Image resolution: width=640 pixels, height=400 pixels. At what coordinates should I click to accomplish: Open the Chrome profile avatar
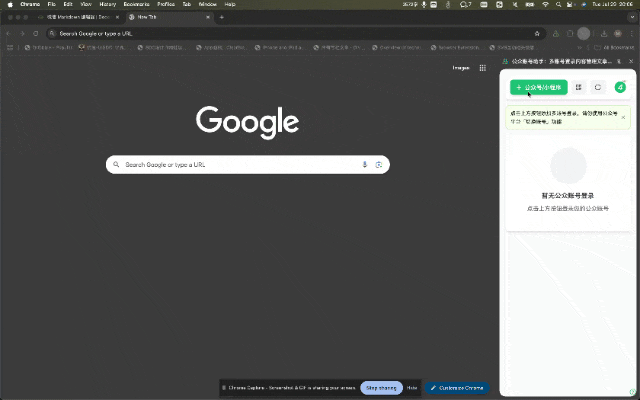coord(618,33)
